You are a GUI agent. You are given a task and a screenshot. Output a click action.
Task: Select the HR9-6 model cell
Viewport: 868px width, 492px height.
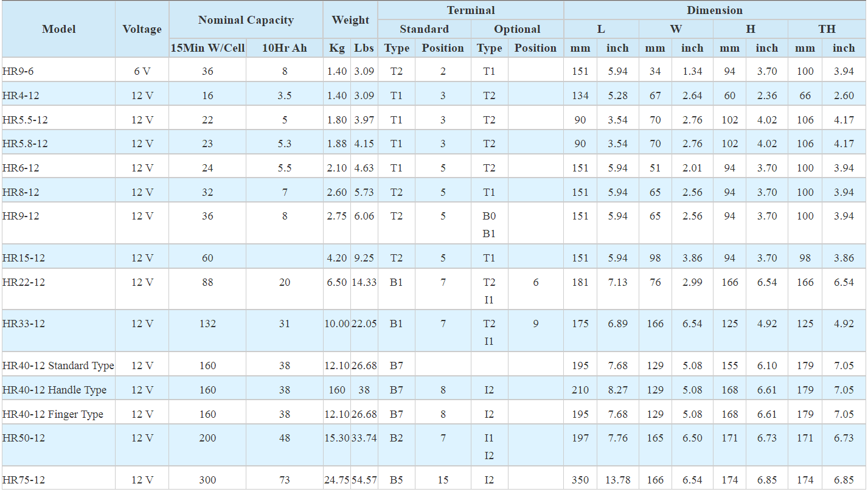pos(18,71)
